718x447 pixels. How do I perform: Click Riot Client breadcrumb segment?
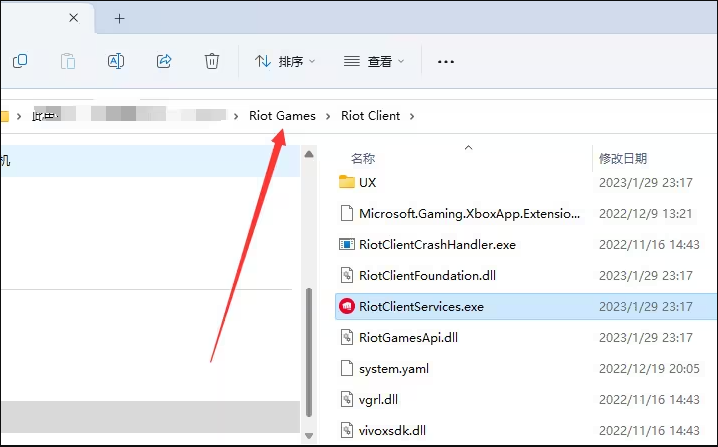click(x=370, y=116)
